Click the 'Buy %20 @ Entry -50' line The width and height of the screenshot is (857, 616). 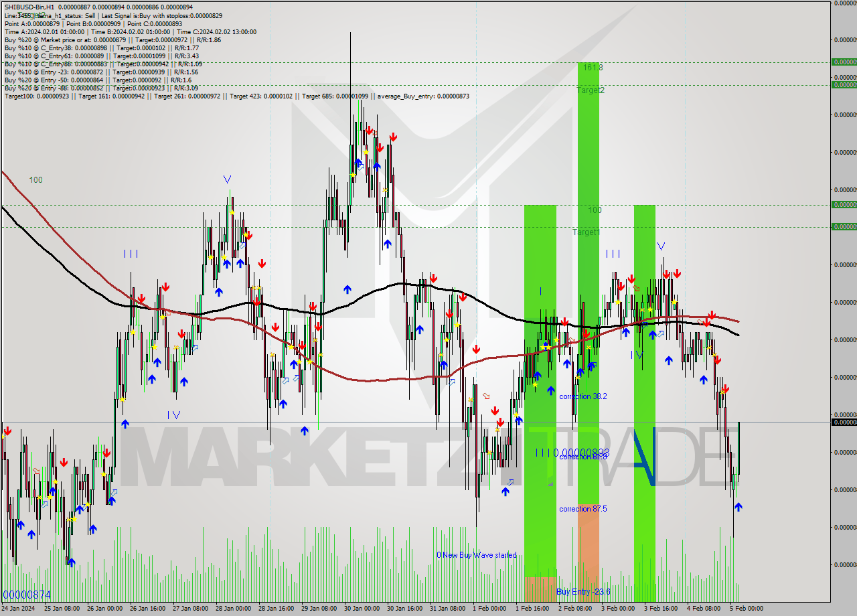click(x=98, y=80)
